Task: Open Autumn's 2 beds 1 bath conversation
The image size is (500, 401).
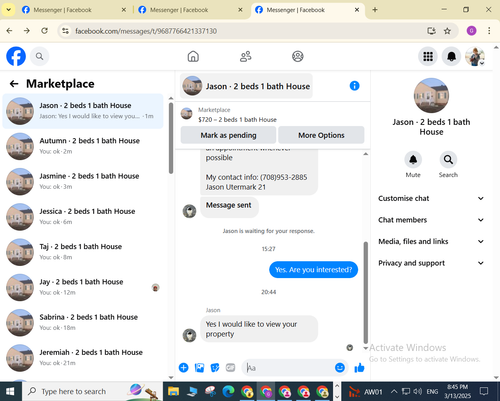Action: (83, 146)
